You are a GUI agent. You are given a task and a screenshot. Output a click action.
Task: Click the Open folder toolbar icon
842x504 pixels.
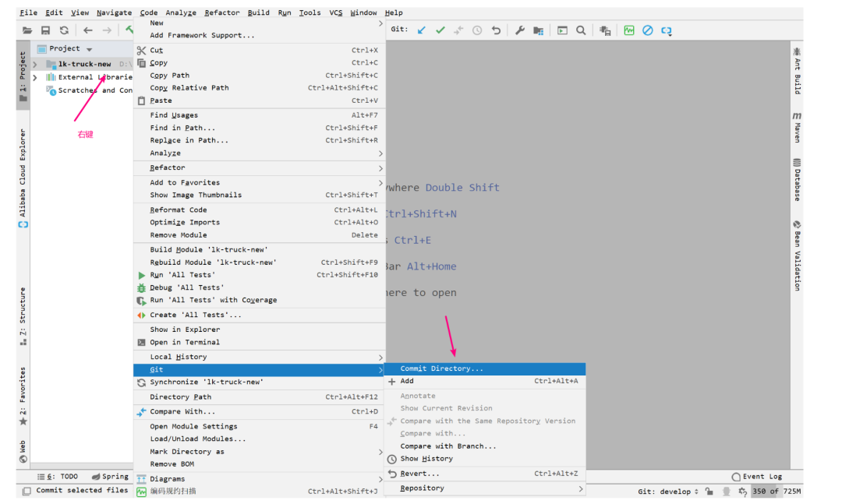pos(27,30)
